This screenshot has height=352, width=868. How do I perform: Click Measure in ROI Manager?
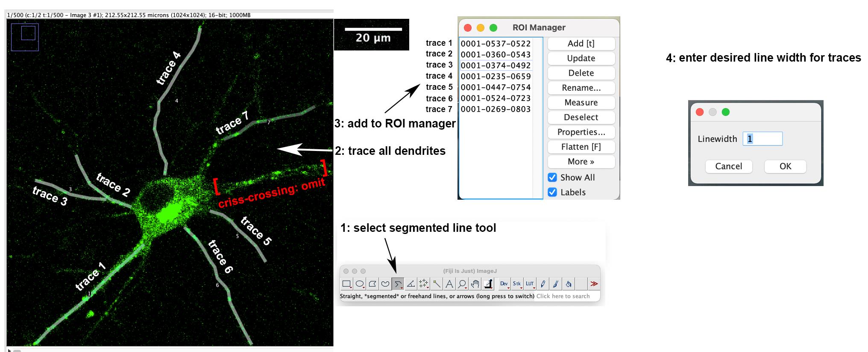pos(581,103)
